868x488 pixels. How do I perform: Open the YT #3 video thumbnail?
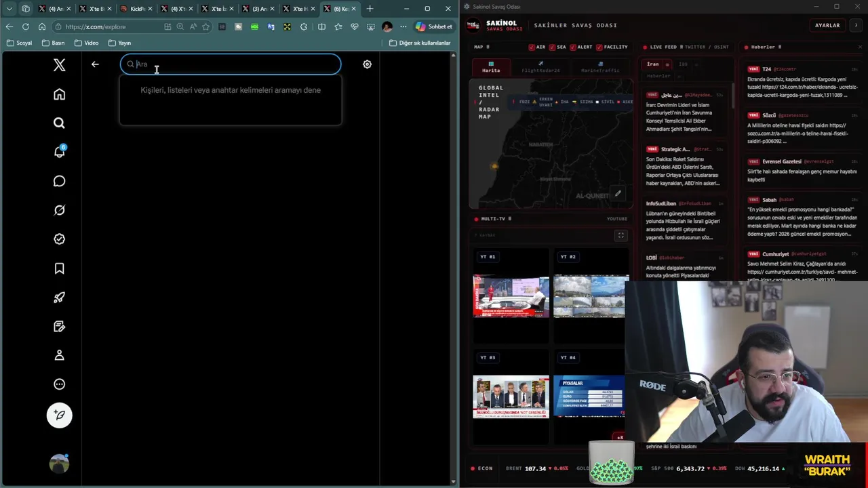tap(511, 396)
